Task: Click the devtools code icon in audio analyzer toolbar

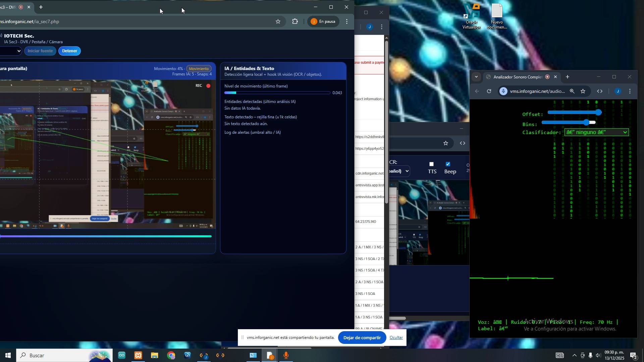Action: point(600,92)
